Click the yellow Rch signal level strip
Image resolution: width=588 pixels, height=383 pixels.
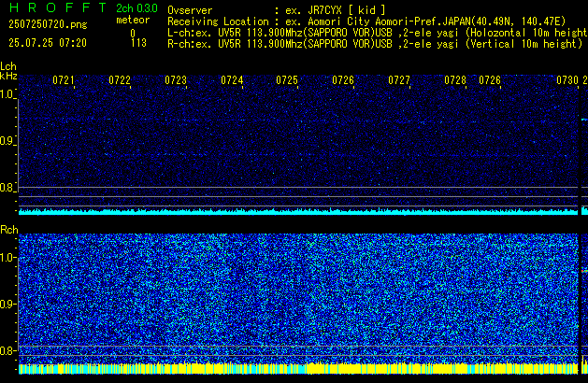[x=298, y=368]
